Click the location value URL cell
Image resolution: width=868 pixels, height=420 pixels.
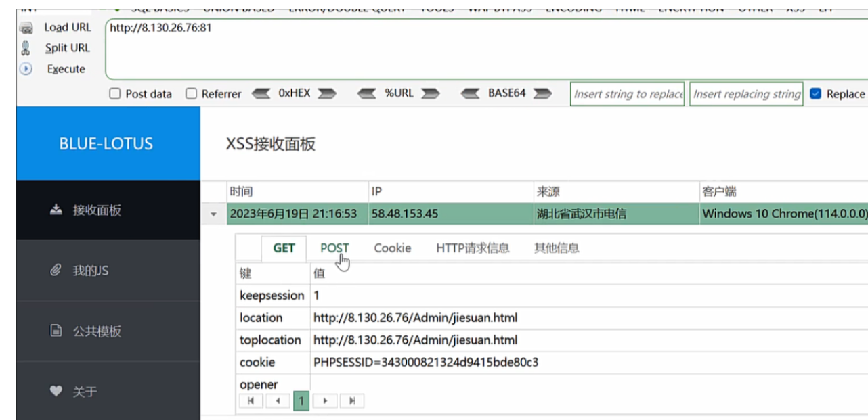click(589, 318)
